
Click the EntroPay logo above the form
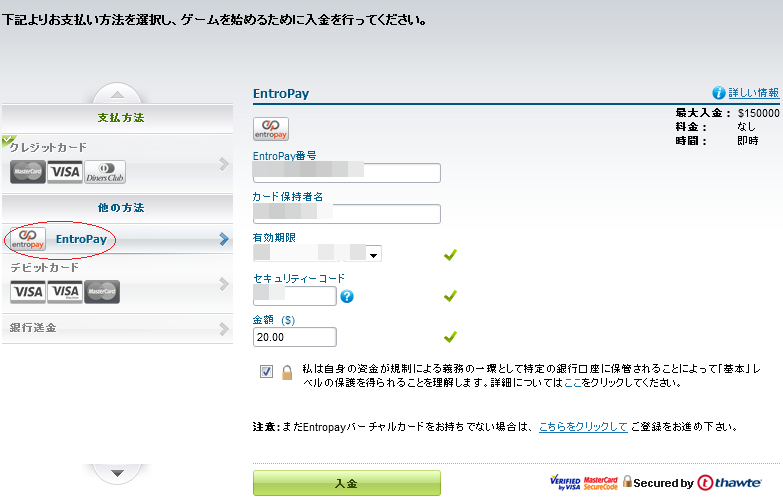271,129
